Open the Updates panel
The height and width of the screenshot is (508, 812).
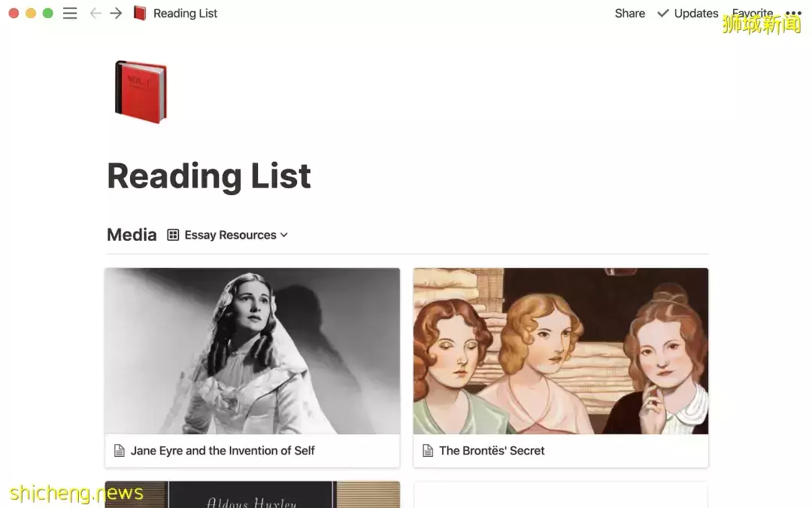pyautogui.click(x=688, y=14)
